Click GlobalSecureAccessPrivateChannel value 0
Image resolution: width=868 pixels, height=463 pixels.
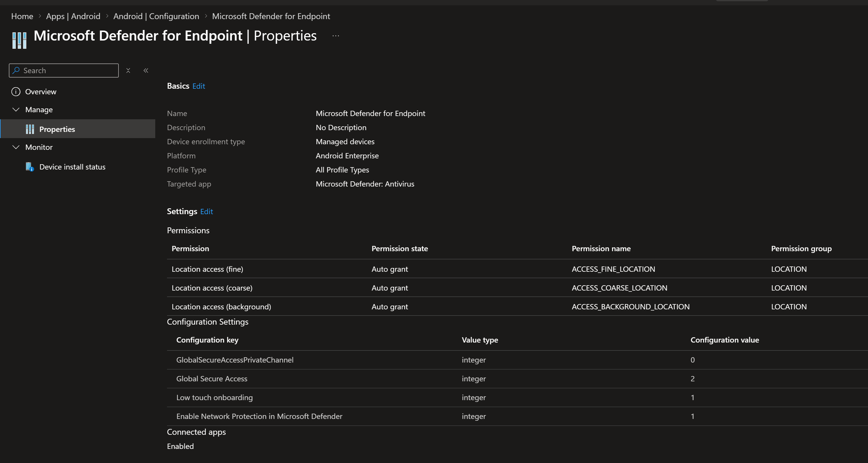(x=692, y=360)
